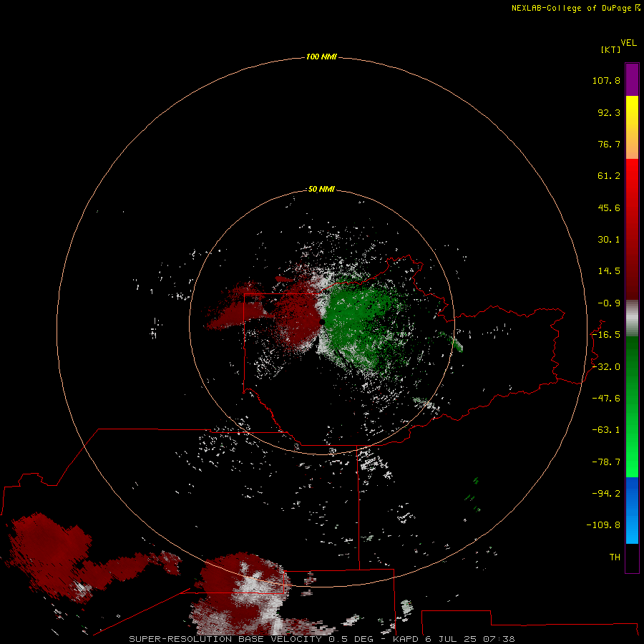This screenshot has height=644, width=644.
Task: Click the 14.5 scale value
Action: point(609,271)
